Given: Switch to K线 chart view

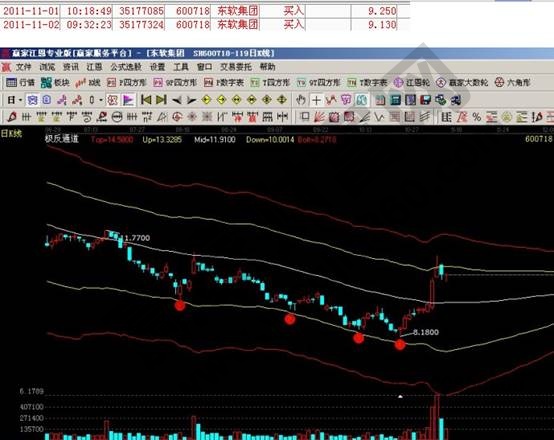Looking at the screenshot, I should coord(88,83).
